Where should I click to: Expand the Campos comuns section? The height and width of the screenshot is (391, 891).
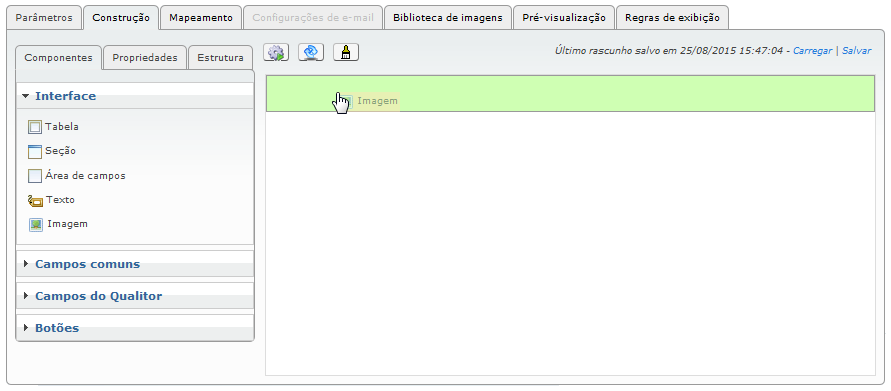135,264
